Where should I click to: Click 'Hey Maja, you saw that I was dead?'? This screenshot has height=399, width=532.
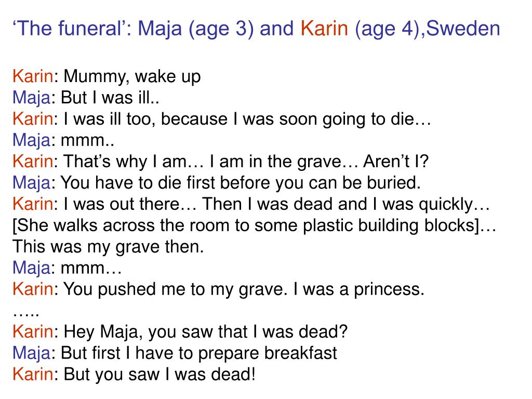[x=206, y=332]
